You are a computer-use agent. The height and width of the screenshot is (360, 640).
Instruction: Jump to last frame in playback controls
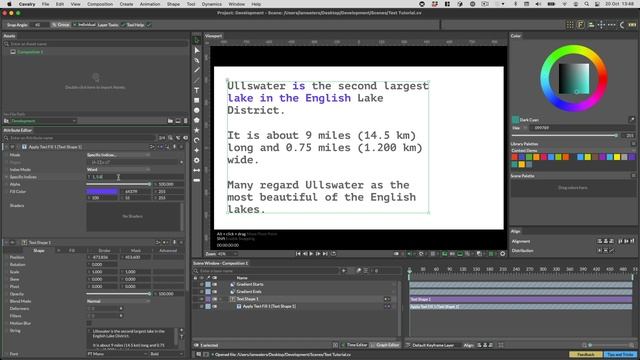tap(325, 253)
